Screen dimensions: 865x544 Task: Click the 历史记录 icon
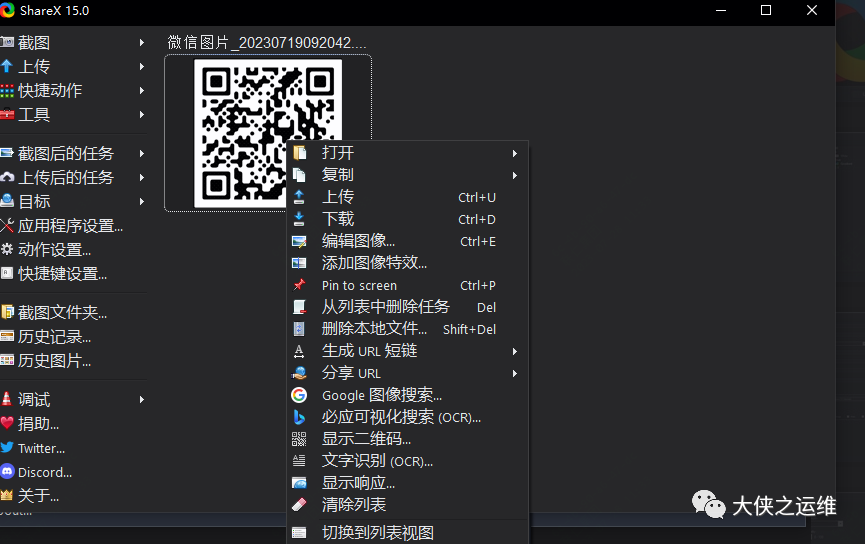7,336
